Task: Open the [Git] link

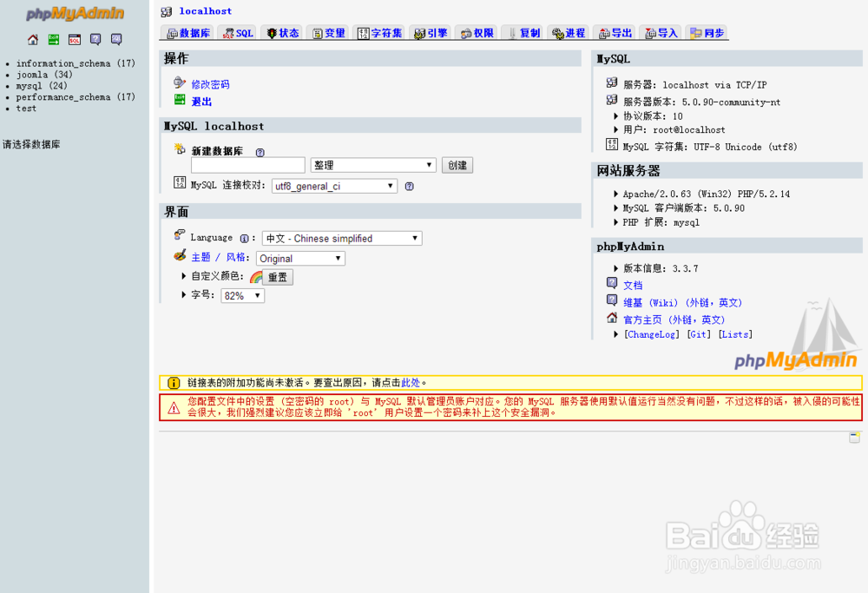Action: coord(699,334)
